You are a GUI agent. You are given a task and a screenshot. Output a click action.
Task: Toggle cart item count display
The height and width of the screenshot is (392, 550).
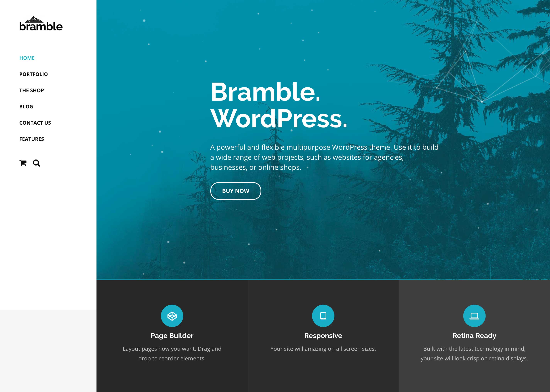click(23, 163)
